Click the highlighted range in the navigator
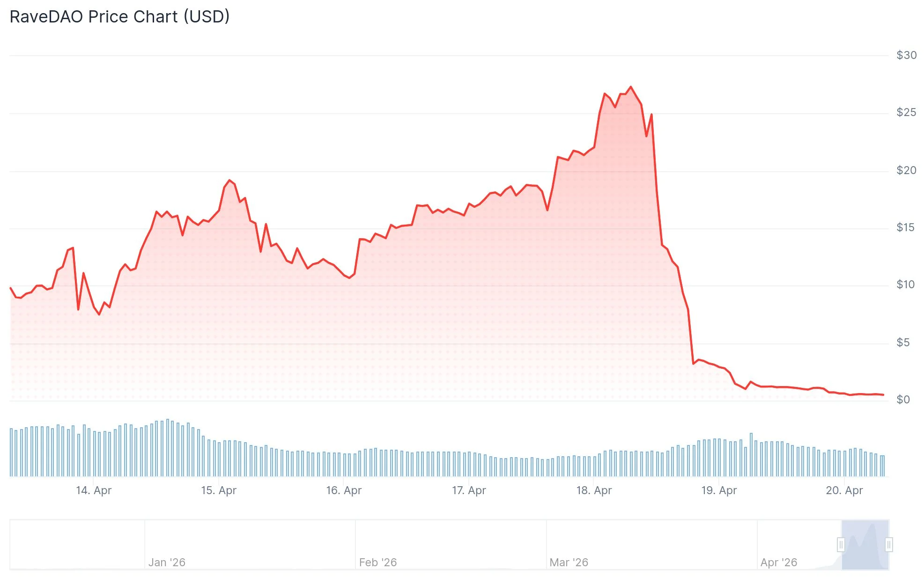 point(865,545)
